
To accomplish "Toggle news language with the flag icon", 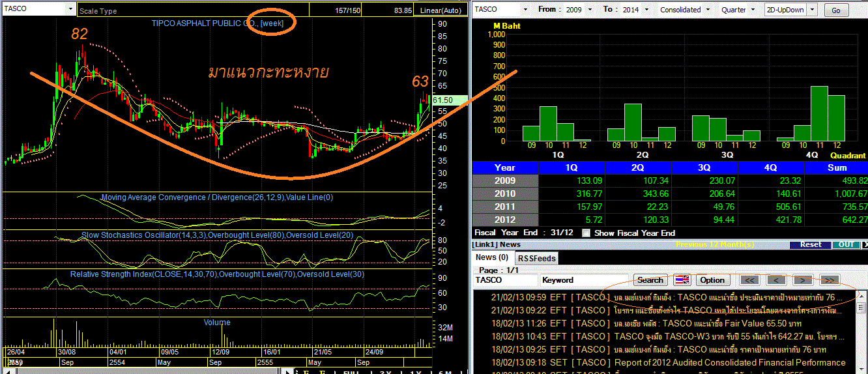I will click(x=682, y=280).
